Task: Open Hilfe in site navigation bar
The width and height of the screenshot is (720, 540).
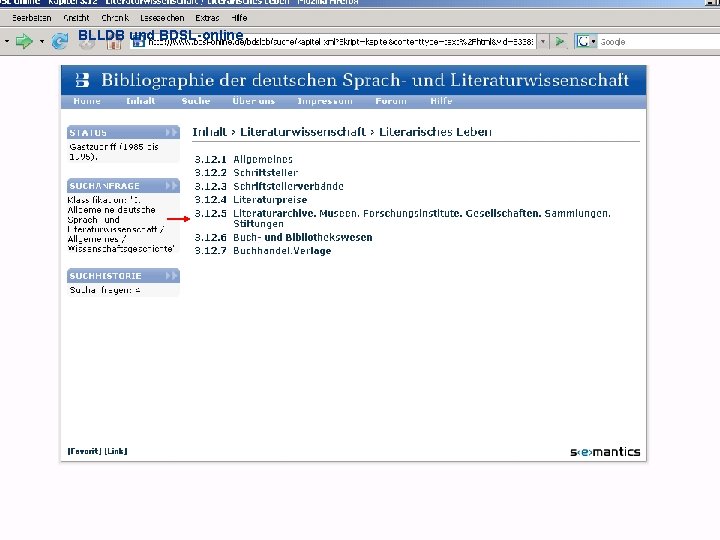Action: pos(441,101)
